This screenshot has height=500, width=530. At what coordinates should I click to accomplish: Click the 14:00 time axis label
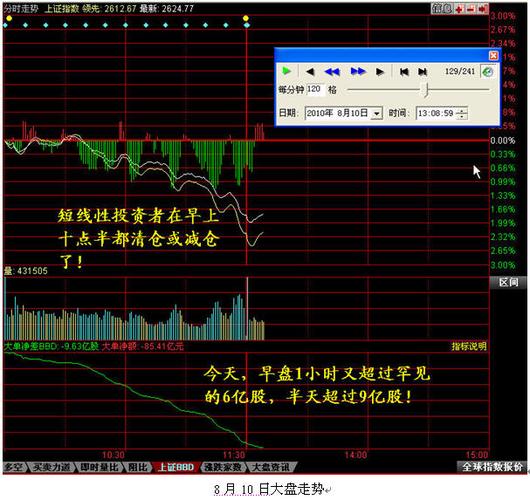click(356, 455)
